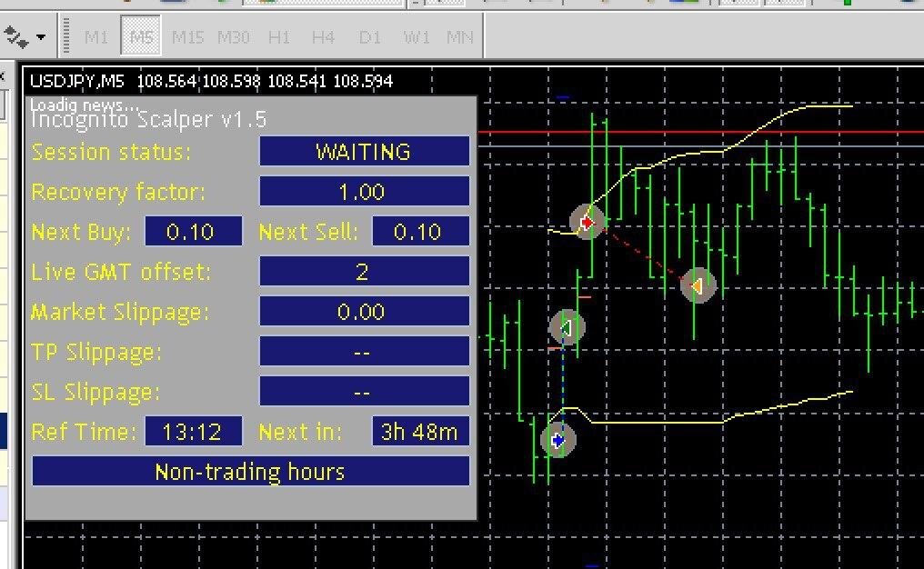Click the Session status label
Viewport: 924px width, 569px height.
pyautogui.click(x=111, y=152)
